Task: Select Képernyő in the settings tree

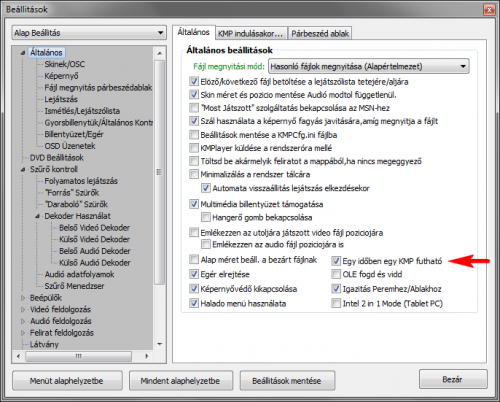Action: [x=61, y=76]
